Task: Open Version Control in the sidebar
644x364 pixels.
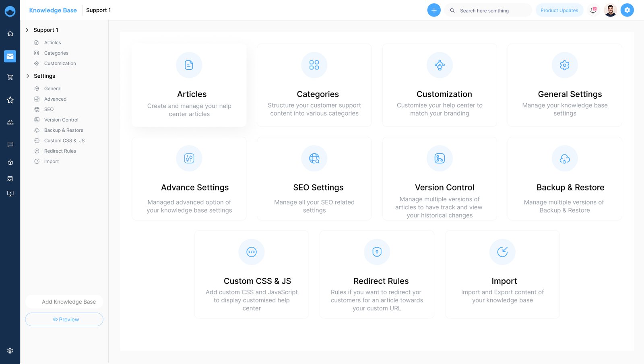Action: [61, 120]
